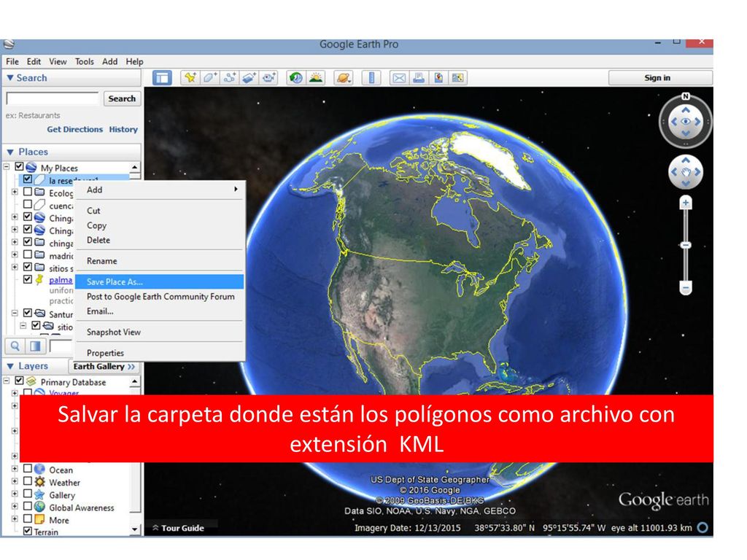Collapse the My Places tree node
This screenshot has height=560, width=747.
[7, 167]
